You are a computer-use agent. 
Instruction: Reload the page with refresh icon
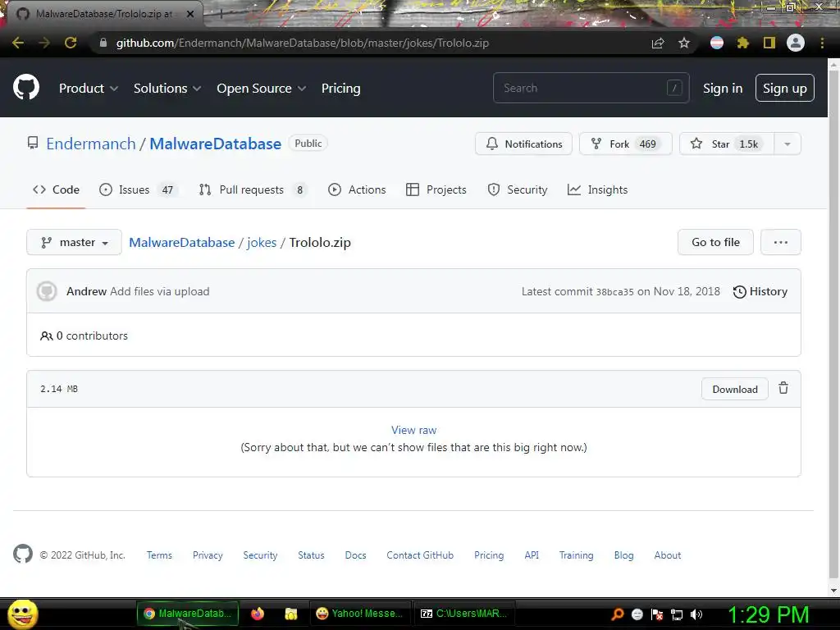coord(71,43)
